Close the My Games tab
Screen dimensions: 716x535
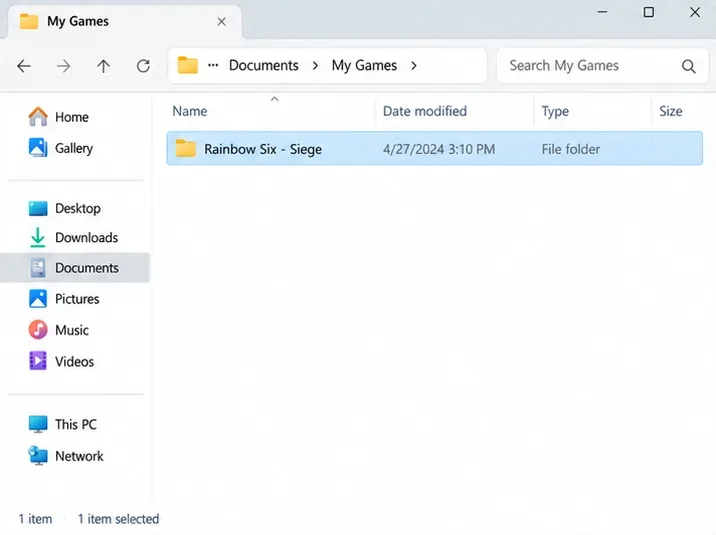click(221, 21)
